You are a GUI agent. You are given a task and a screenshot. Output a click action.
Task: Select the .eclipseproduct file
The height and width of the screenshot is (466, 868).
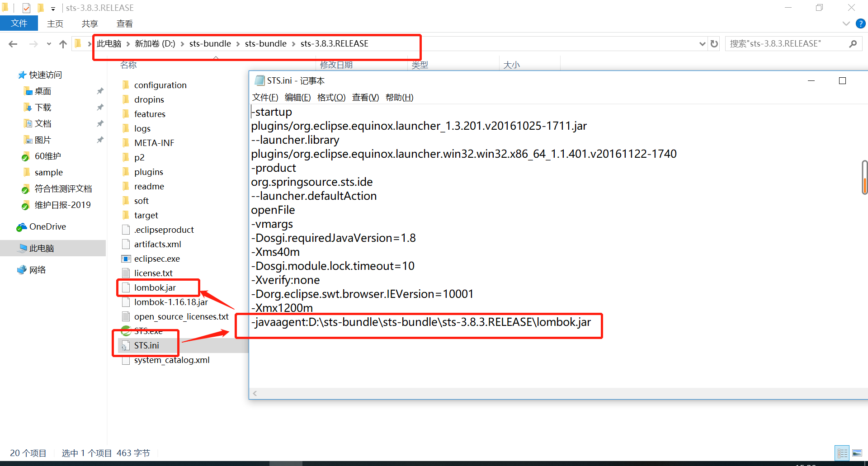coord(164,230)
